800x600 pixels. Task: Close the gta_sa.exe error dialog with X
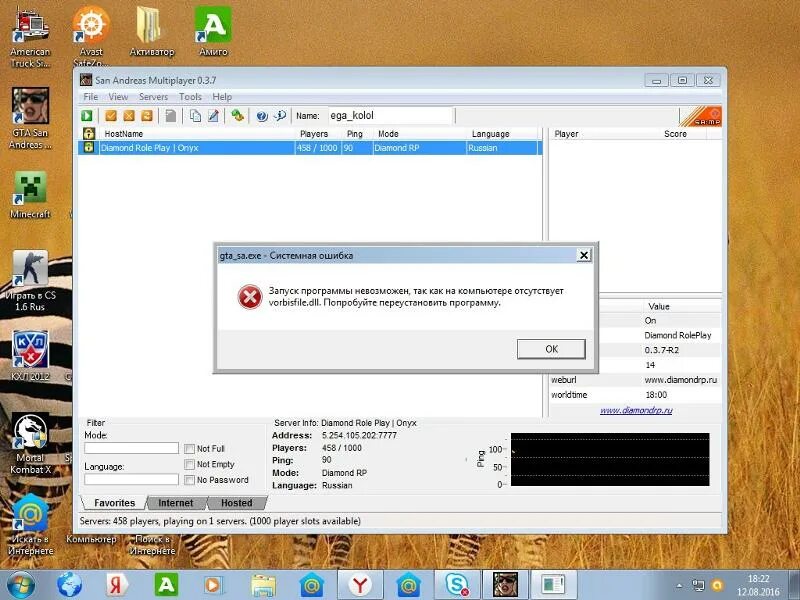pyautogui.click(x=584, y=255)
